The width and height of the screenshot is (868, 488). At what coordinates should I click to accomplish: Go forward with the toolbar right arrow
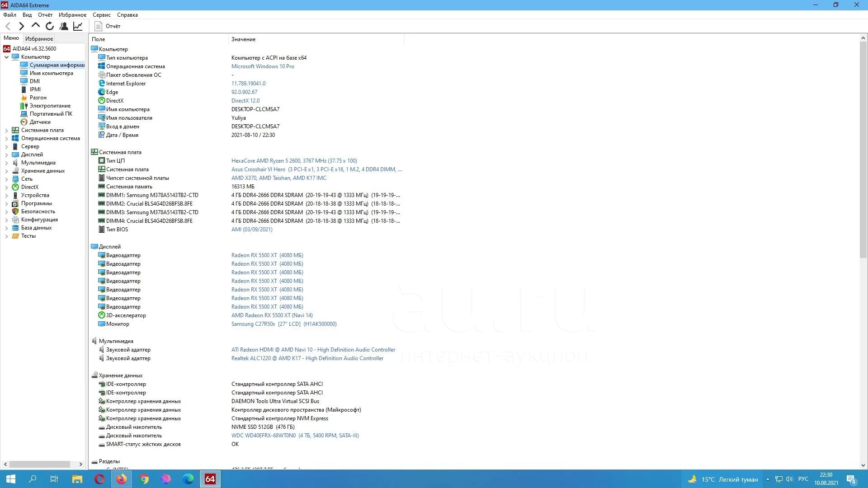[x=21, y=26]
